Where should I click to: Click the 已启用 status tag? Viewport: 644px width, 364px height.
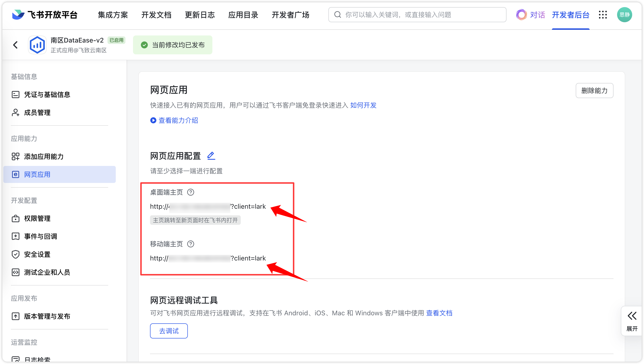click(x=116, y=40)
